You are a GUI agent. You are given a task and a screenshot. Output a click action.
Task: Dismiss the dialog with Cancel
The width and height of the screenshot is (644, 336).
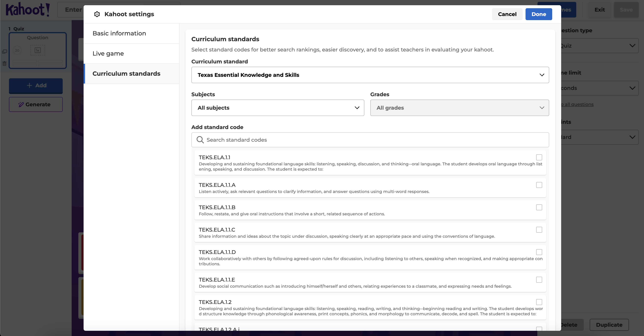click(507, 14)
